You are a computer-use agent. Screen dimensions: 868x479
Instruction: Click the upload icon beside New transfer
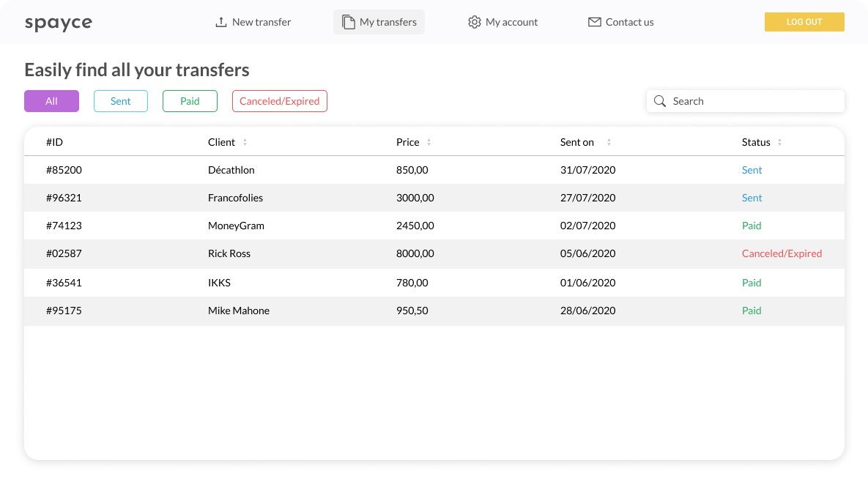pyautogui.click(x=221, y=22)
